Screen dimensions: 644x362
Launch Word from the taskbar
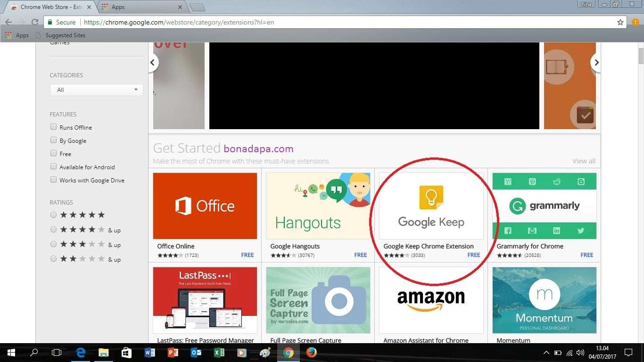150,353
